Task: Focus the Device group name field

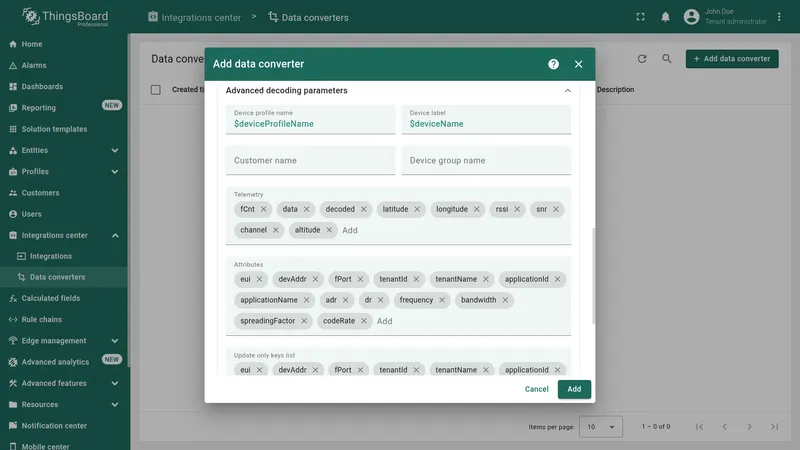Action: [486, 160]
